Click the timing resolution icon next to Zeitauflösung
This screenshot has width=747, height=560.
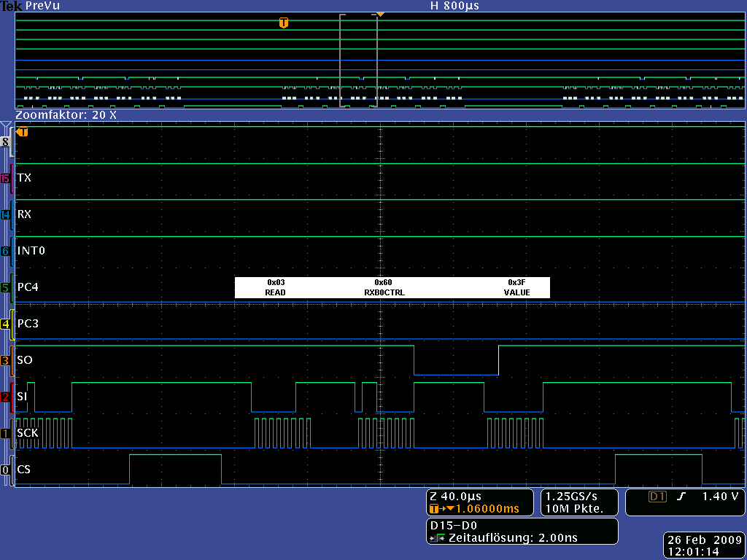tap(437, 539)
